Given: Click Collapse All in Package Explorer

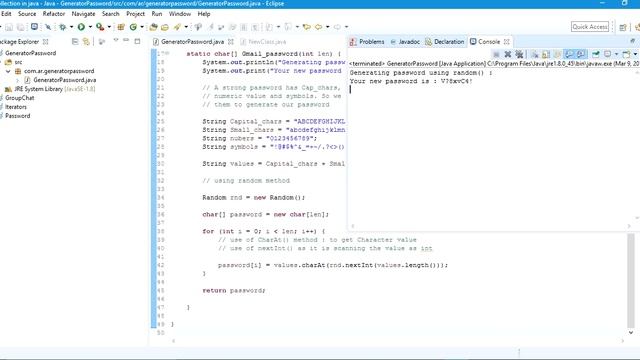Looking at the screenshot, I should pyautogui.click(x=75, y=42).
